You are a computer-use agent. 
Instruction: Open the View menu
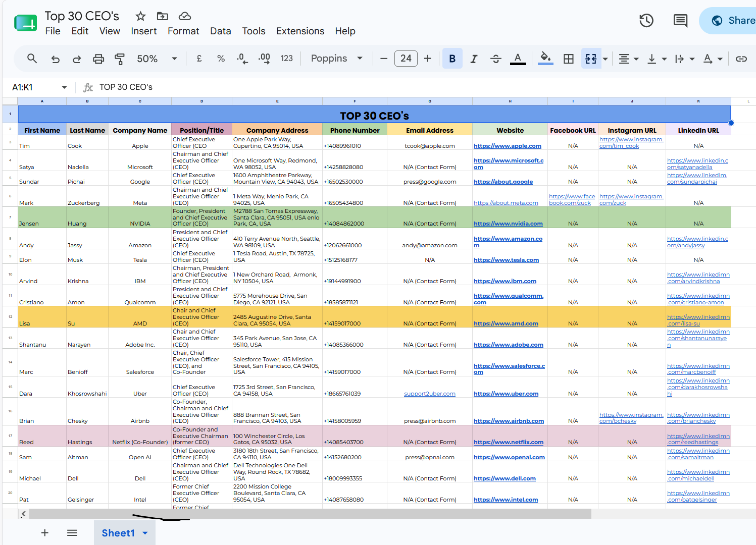[110, 31]
